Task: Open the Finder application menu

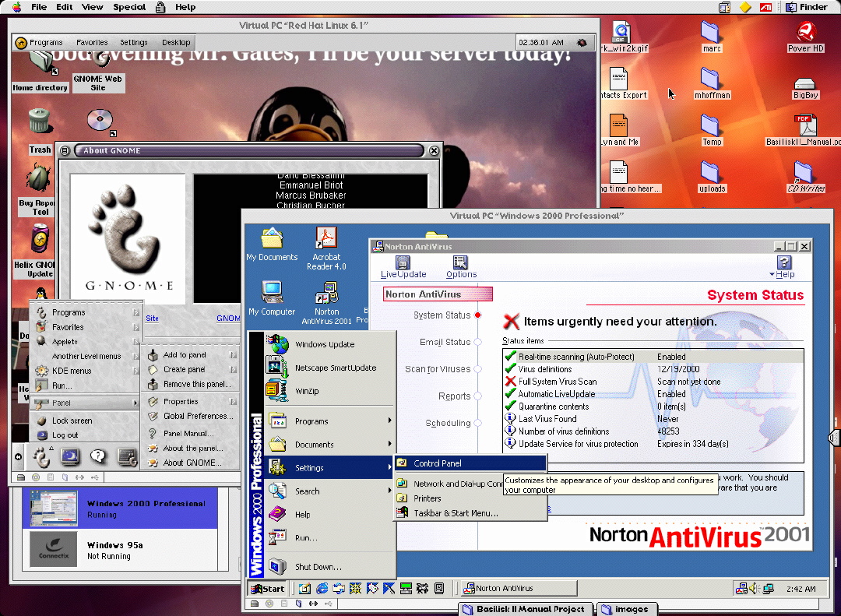Action: coord(806,7)
